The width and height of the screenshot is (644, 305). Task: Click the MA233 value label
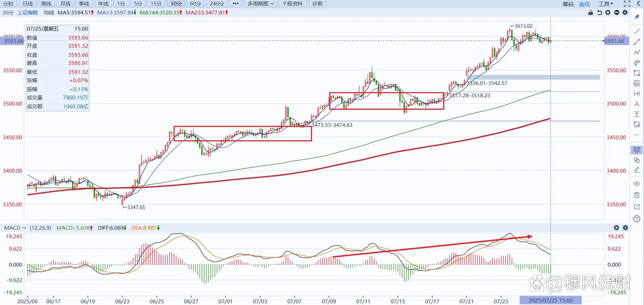click(207, 13)
